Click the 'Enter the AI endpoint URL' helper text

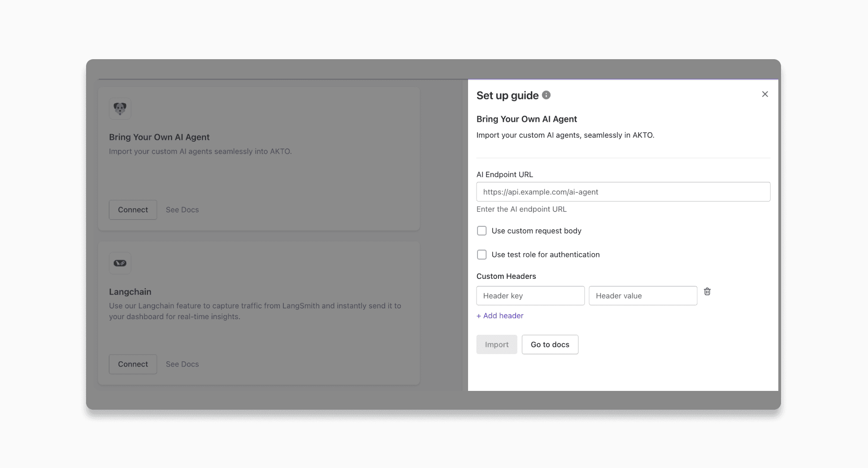[521, 209]
